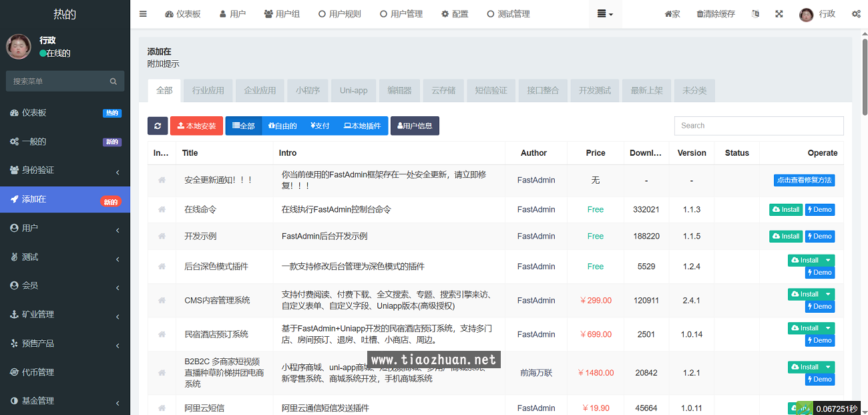The width and height of the screenshot is (868, 415).
Task: Select the 支付 filter option
Action: (x=320, y=126)
